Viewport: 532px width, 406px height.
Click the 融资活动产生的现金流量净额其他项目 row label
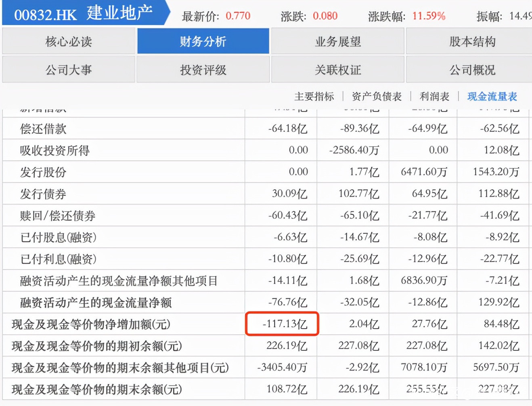pyautogui.click(x=119, y=281)
